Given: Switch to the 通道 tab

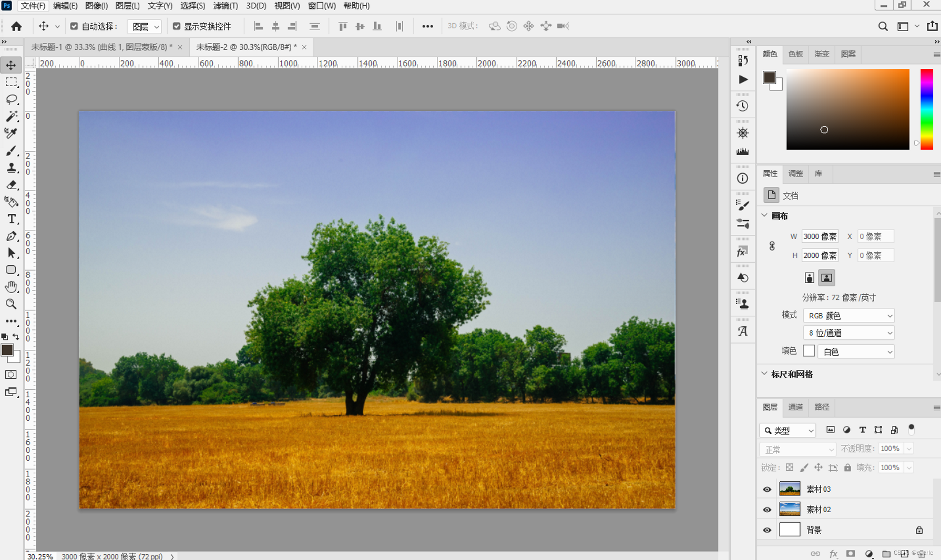Looking at the screenshot, I should 795,407.
